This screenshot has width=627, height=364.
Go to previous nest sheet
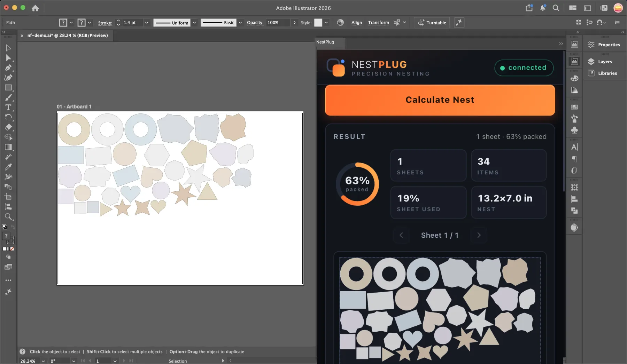click(x=401, y=235)
